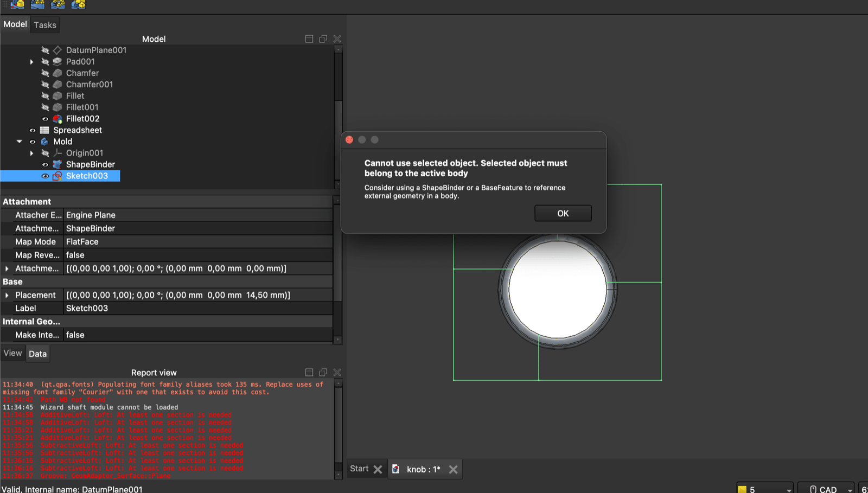Click model tree vertical scrollbar
The image size is (868, 493).
pos(339,117)
